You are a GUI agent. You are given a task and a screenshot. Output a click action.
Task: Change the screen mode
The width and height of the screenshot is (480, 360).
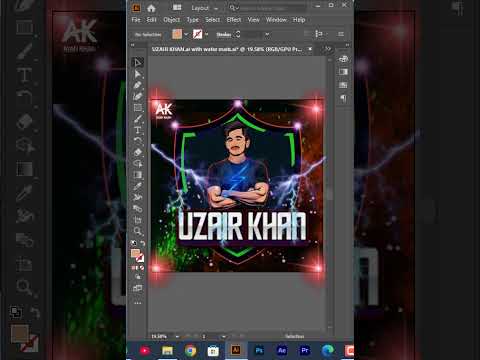click(138, 288)
